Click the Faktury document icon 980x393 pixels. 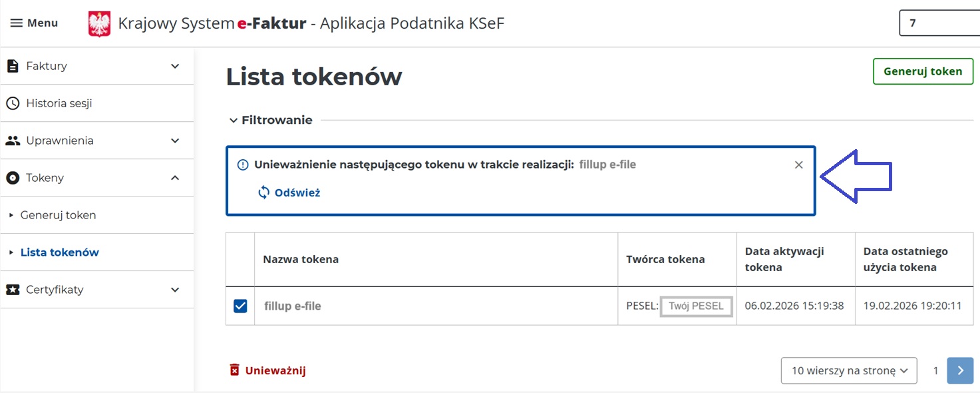(12, 66)
